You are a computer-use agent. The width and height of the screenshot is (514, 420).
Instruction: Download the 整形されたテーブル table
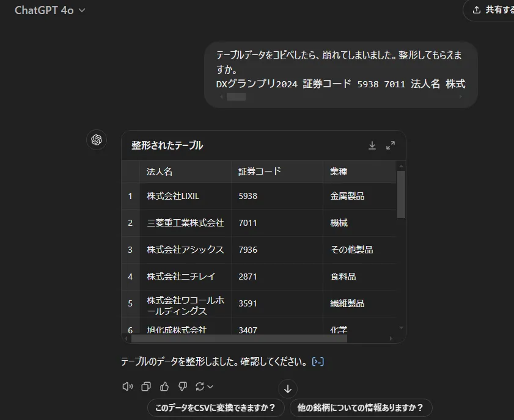pos(372,145)
